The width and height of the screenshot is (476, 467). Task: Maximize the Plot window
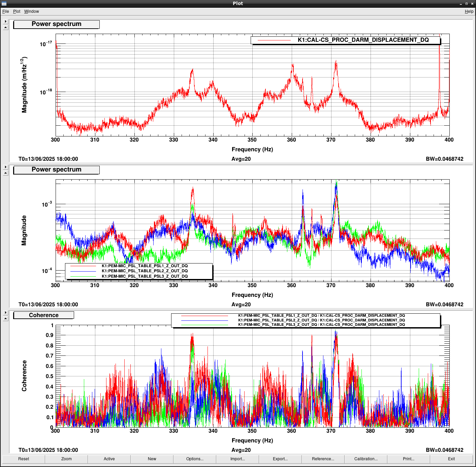coord(467,4)
